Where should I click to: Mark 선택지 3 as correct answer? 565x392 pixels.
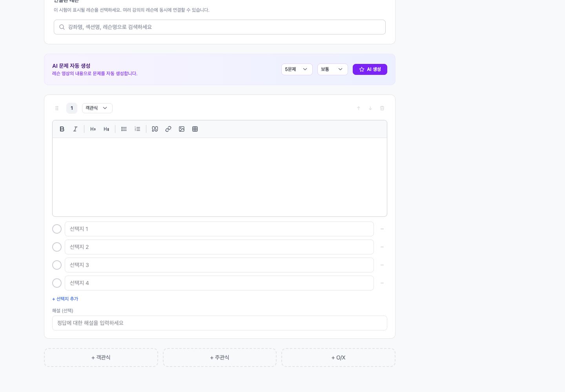tap(57, 265)
